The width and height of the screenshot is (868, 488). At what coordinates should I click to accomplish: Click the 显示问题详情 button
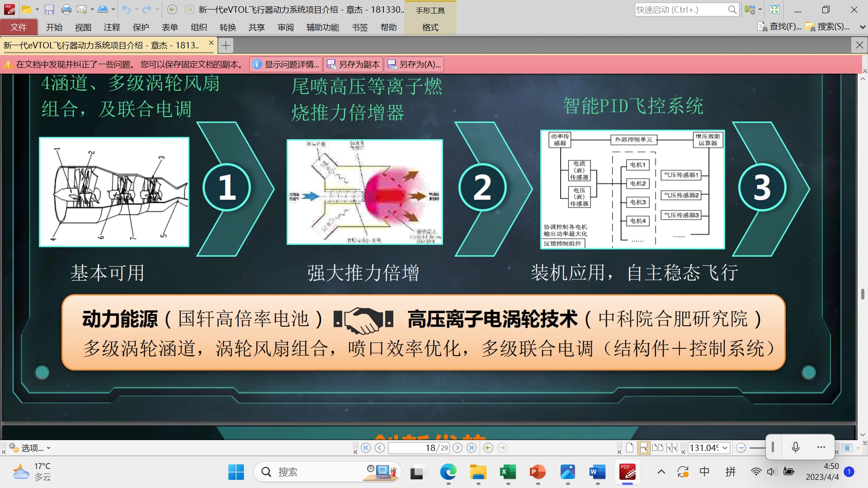coord(286,64)
